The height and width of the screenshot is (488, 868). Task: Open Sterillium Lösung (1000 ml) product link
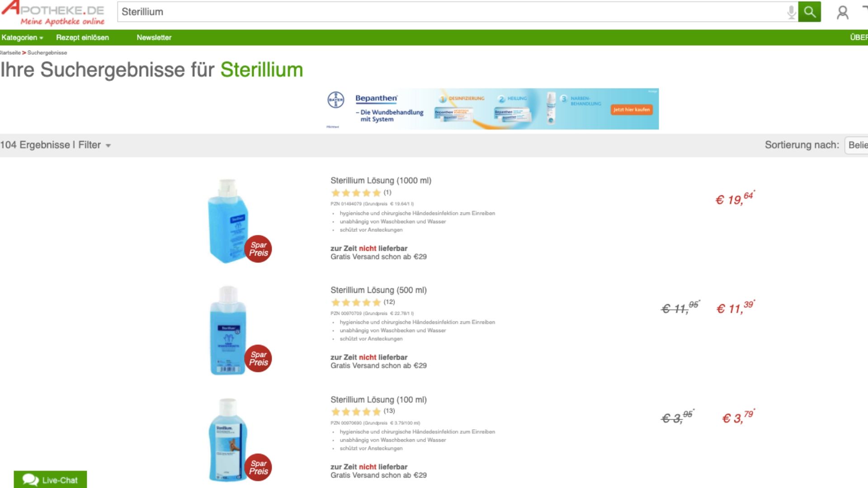pos(381,180)
